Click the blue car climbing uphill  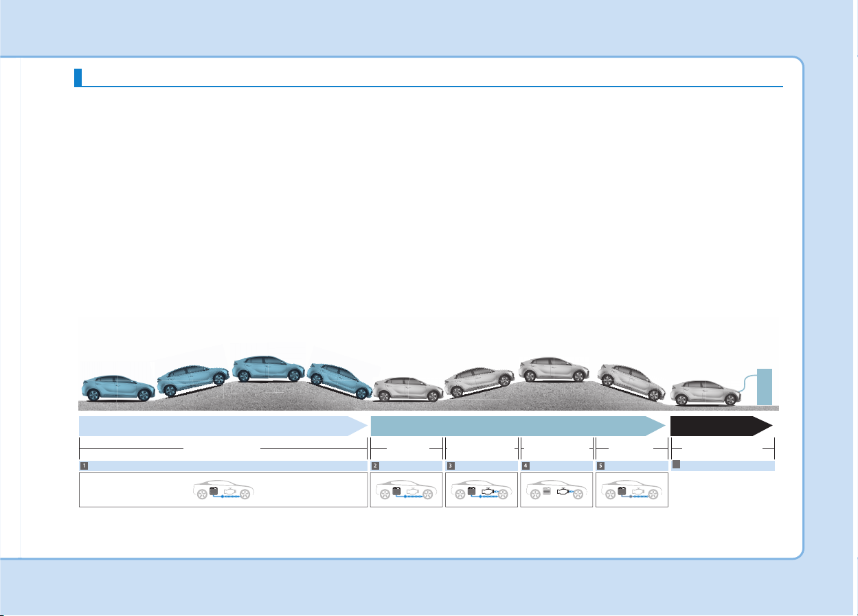pyautogui.click(x=193, y=381)
